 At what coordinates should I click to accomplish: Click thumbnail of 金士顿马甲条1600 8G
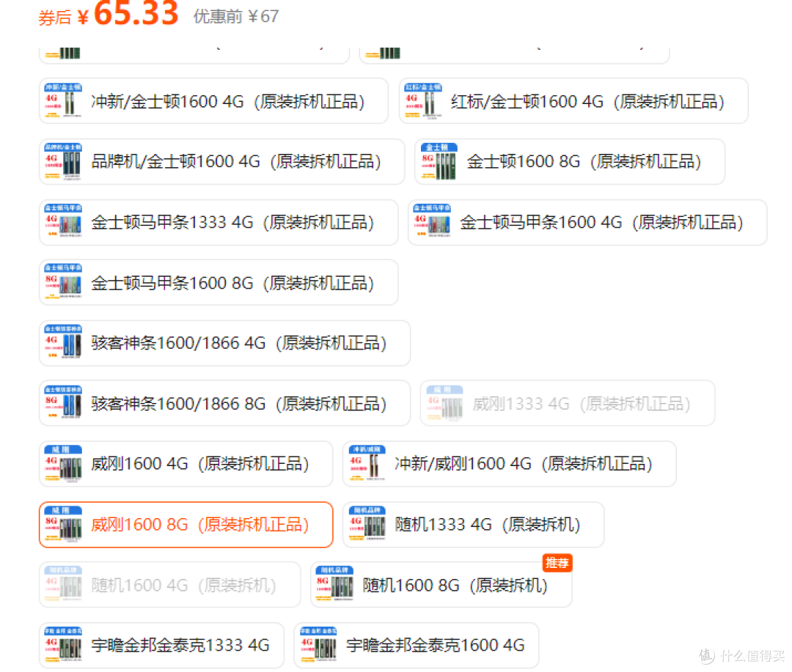coord(63,282)
